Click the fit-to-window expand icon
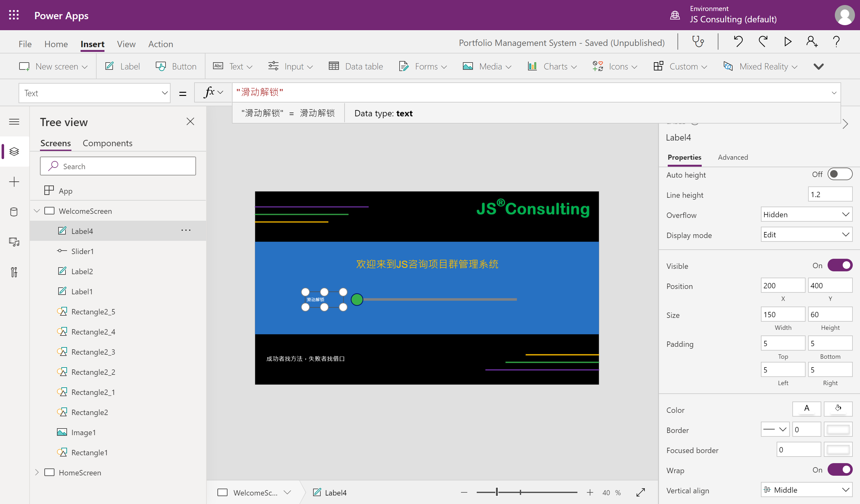The image size is (860, 504). tap(641, 492)
